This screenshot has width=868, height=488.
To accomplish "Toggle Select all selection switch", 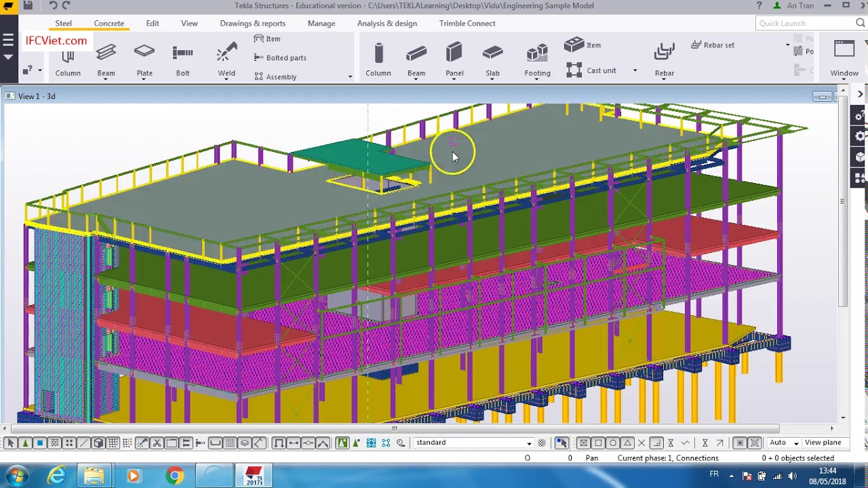I will pyautogui.click(x=11, y=443).
